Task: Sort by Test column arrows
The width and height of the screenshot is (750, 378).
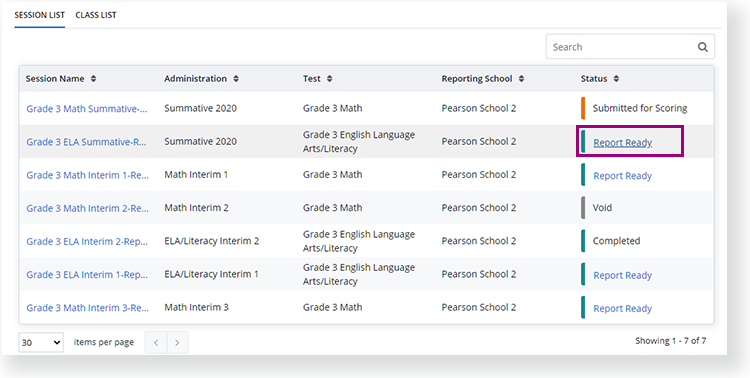Action: click(330, 78)
